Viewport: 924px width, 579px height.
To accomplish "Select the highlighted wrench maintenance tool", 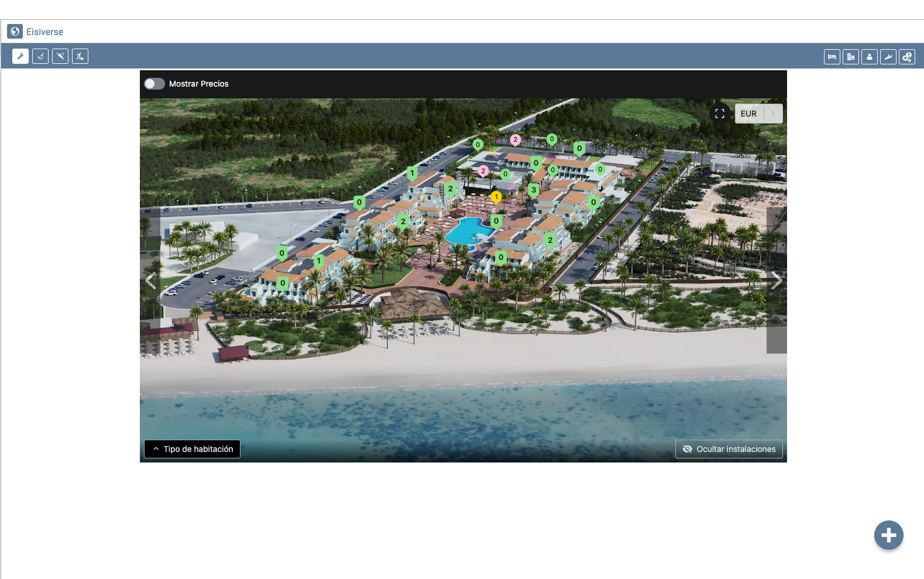I will point(20,56).
